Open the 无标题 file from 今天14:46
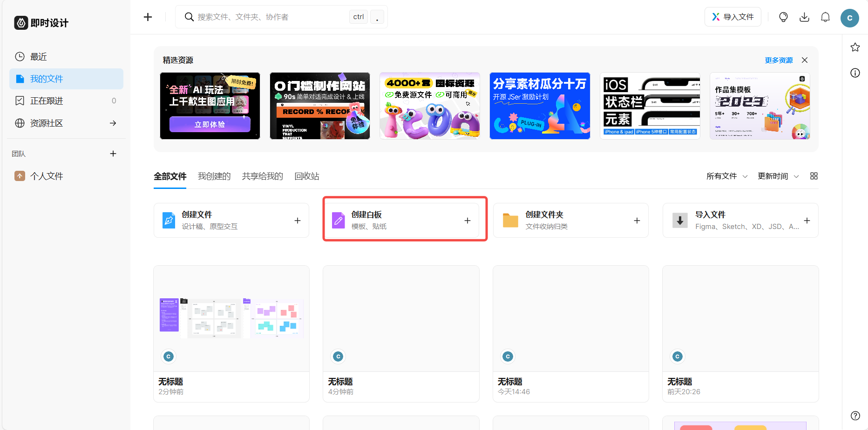 tap(571, 334)
